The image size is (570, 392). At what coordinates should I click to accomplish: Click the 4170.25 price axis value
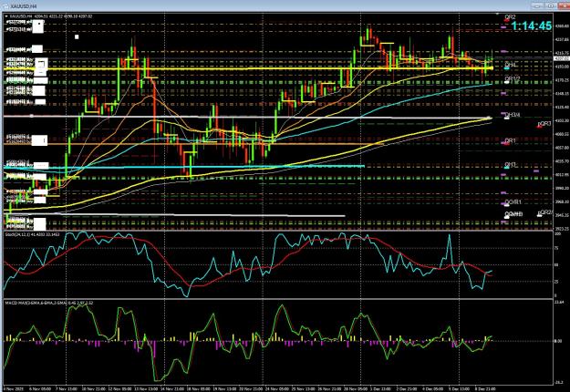tap(561, 80)
